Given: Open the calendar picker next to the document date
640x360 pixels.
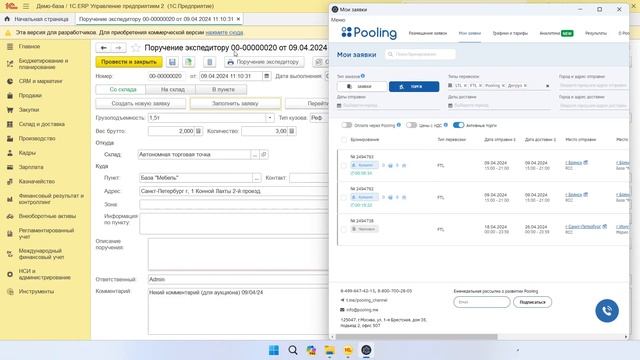Looking at the screenshot, I should (267, 76).
